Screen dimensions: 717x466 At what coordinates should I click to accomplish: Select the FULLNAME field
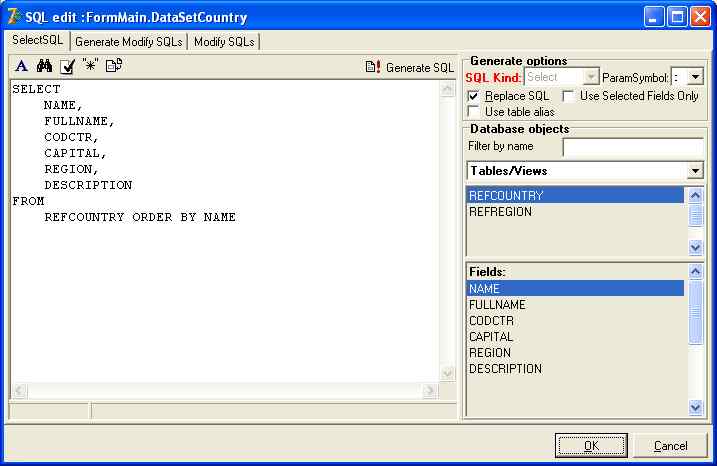click(575, 305)
